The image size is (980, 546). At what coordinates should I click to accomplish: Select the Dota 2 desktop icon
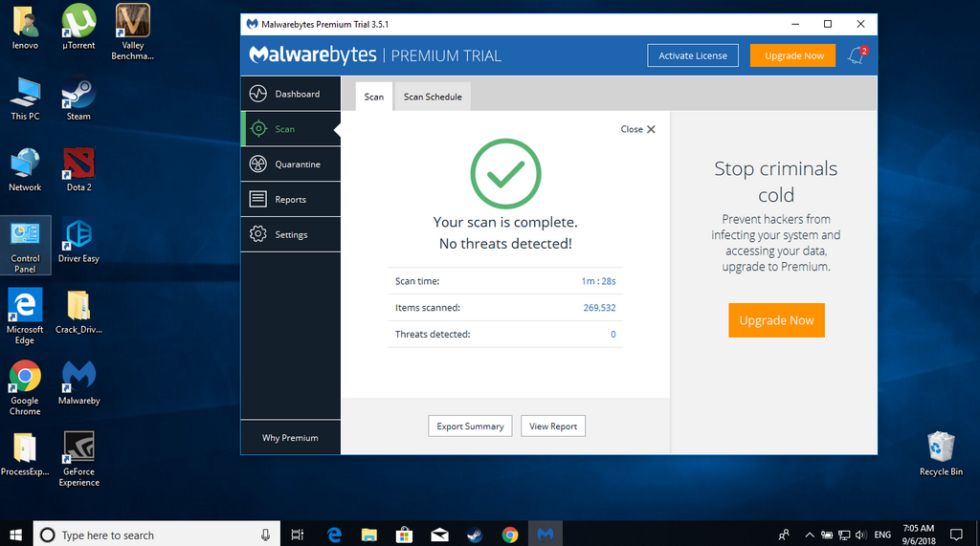(x=78, y=170)
